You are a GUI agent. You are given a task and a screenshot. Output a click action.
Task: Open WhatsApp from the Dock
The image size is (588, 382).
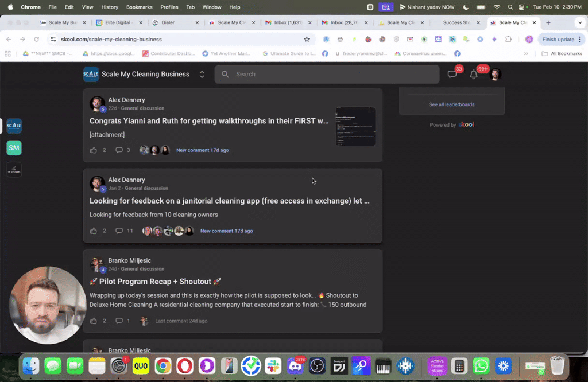click(x=481, y=365)
